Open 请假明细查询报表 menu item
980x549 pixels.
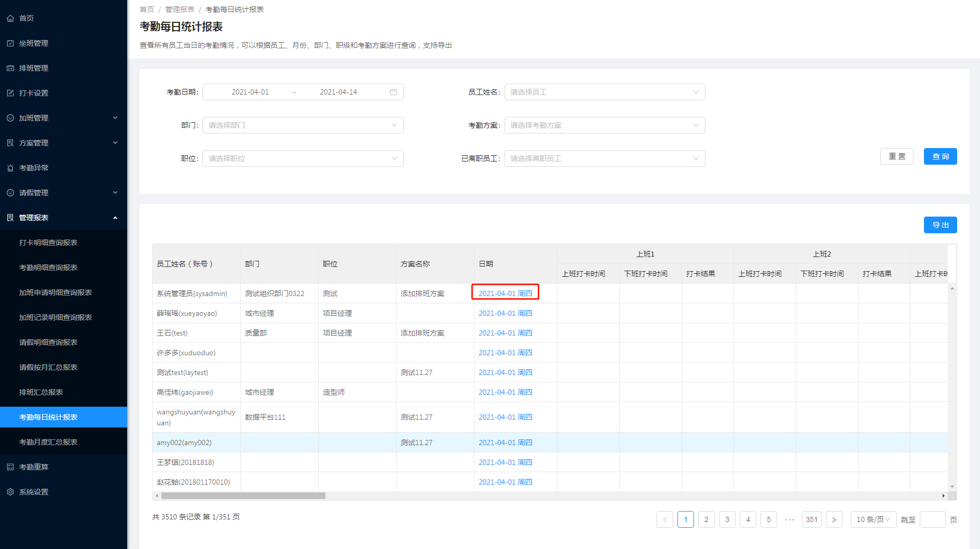click(x=63, y=342)
